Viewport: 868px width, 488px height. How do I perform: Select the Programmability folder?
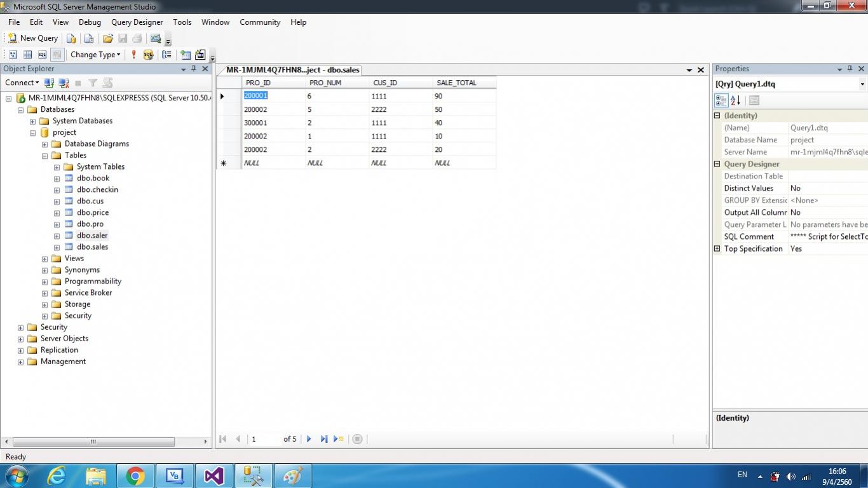93,281
